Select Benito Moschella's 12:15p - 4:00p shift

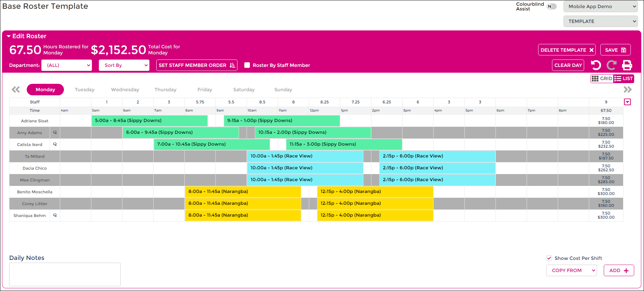click(x=375, y=192)
